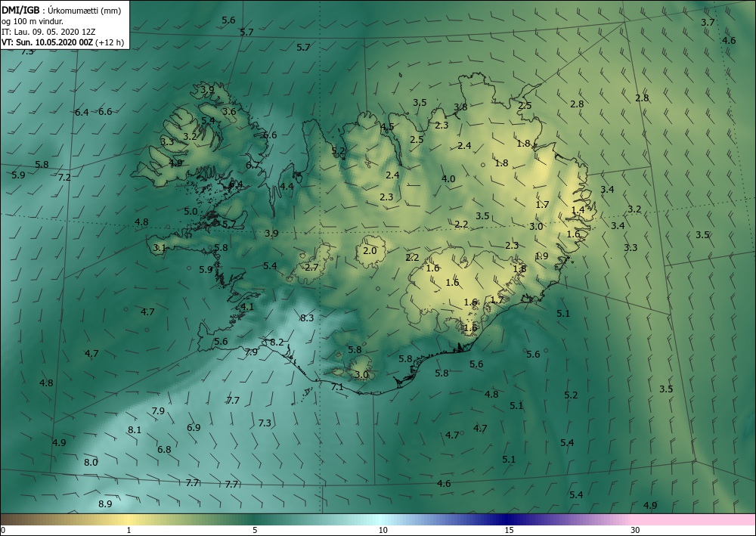
Task: Click the colorbar tick label '5'
Action: coord(255,530)
